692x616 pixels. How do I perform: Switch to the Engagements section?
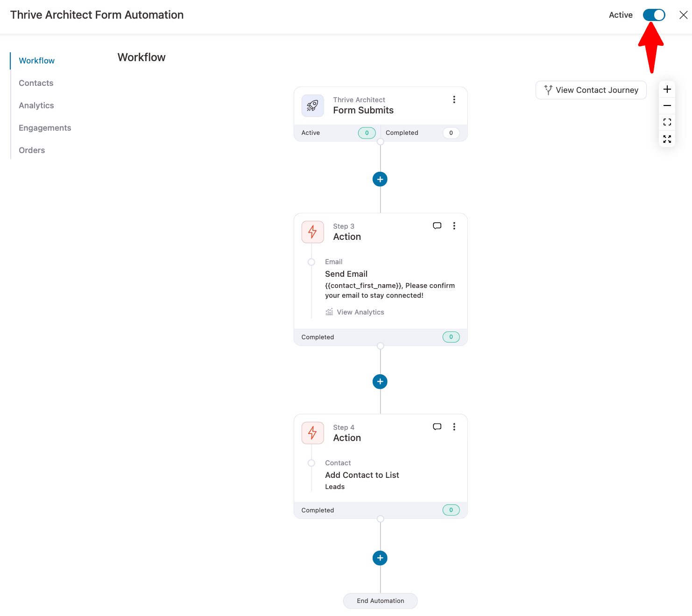(45, 128)
